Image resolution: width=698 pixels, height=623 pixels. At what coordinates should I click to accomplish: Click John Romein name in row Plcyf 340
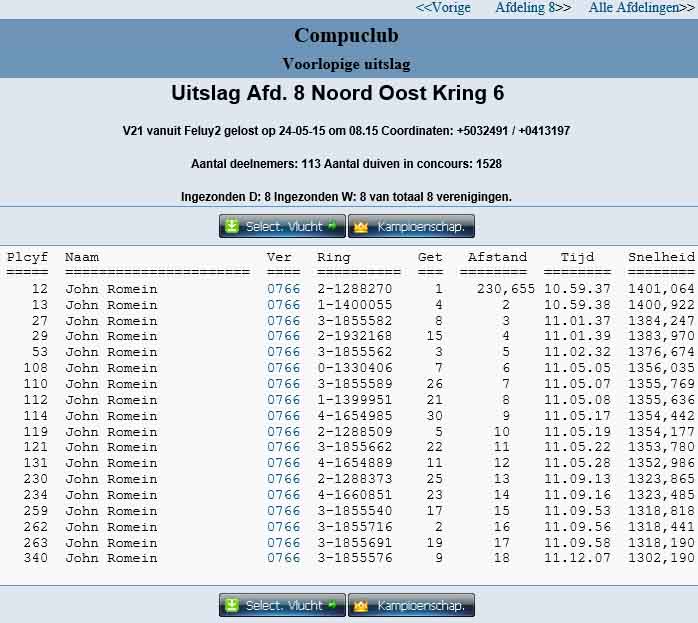tap(111, 558)
